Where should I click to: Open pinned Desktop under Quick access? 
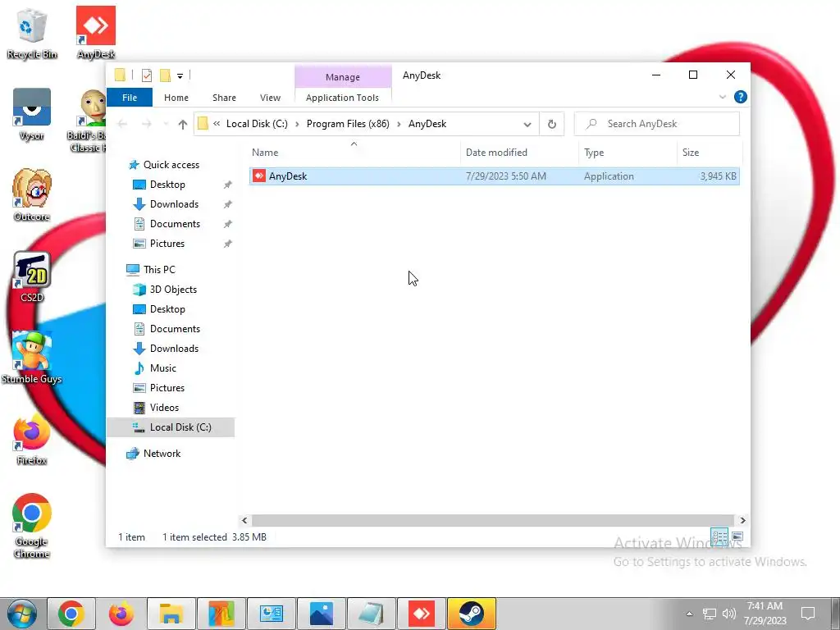(167, 185)
